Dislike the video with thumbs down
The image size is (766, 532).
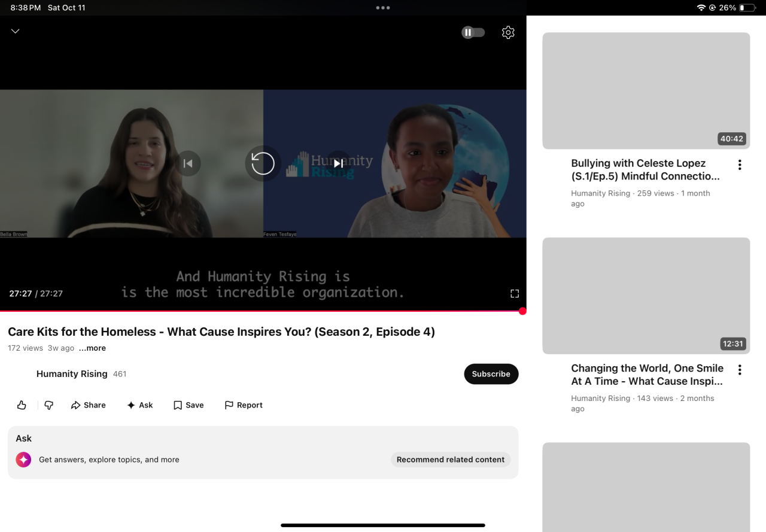[x=49, y=405]
